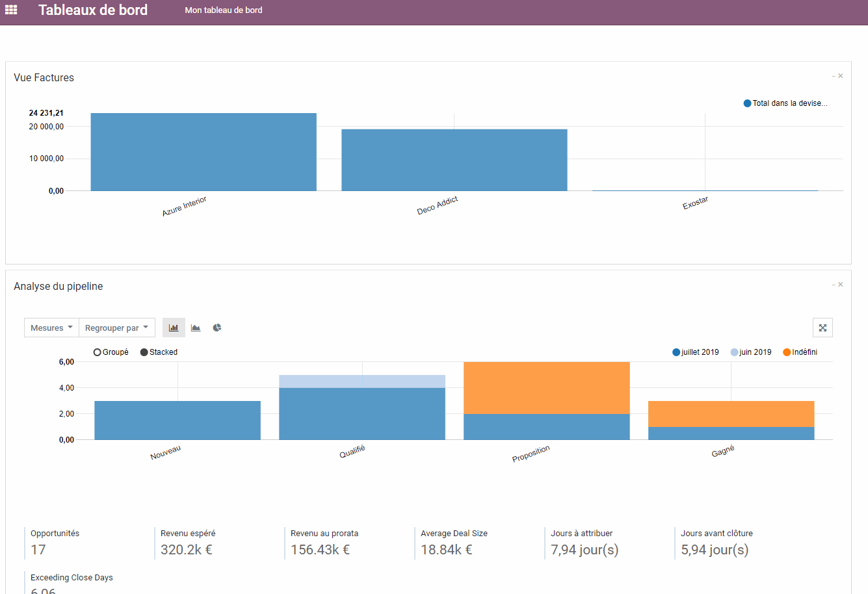Screen dimensions: 868x594
Task: Click the Tableaux de bord title
Action: [x=93, y=10]
